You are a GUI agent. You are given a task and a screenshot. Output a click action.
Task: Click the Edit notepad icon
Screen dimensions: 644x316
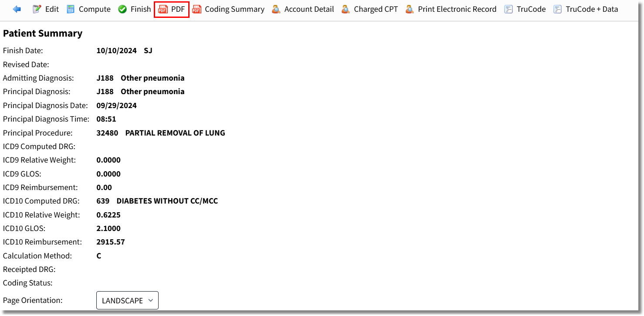37,9
